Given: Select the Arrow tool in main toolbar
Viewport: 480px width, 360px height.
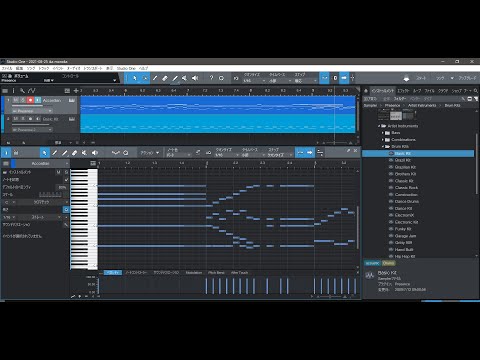Looking at the screenshot, I should 135,78.
